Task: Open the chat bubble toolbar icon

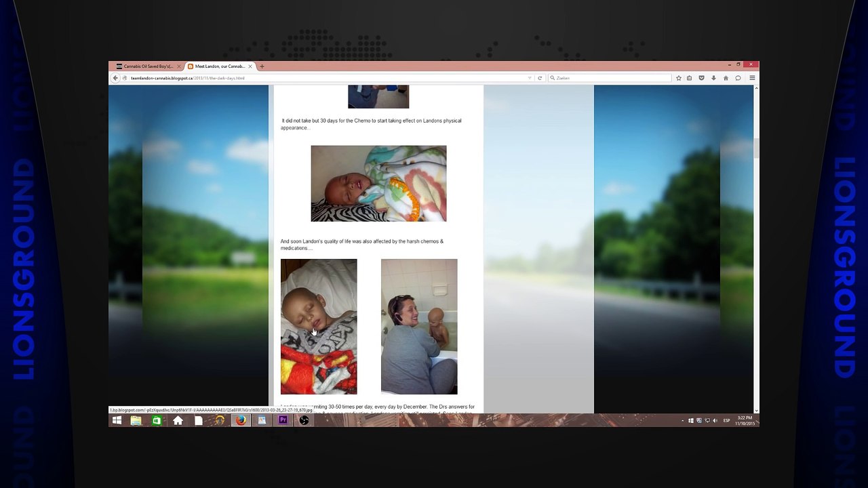Action: click(738, 78)
